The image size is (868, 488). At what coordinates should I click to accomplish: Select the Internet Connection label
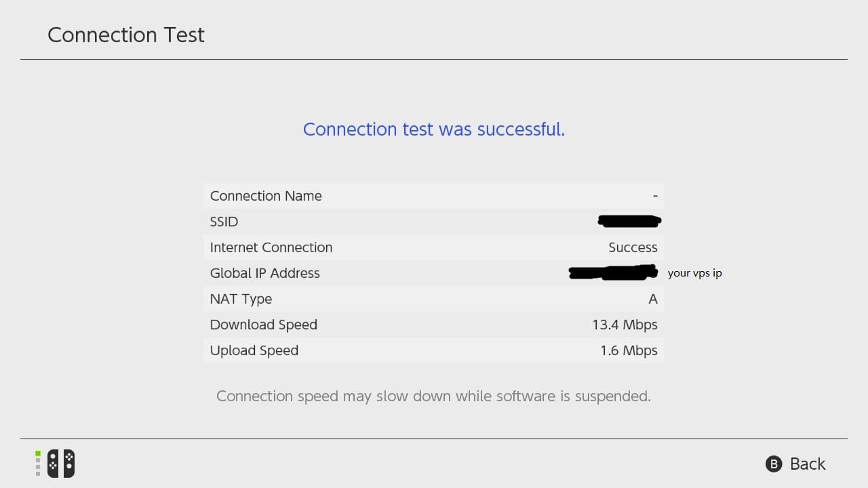click(271, 247)
